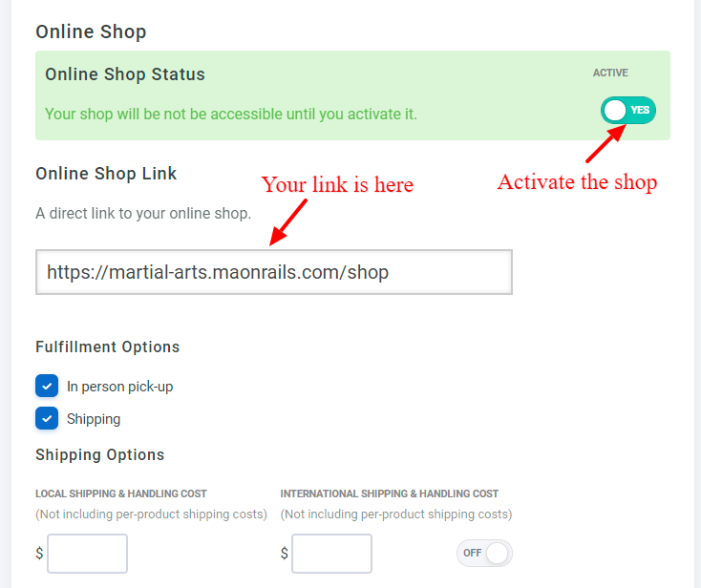701x588 pixels.
Task: Click the Online Shop Link URL field
Action: point(274,272)
